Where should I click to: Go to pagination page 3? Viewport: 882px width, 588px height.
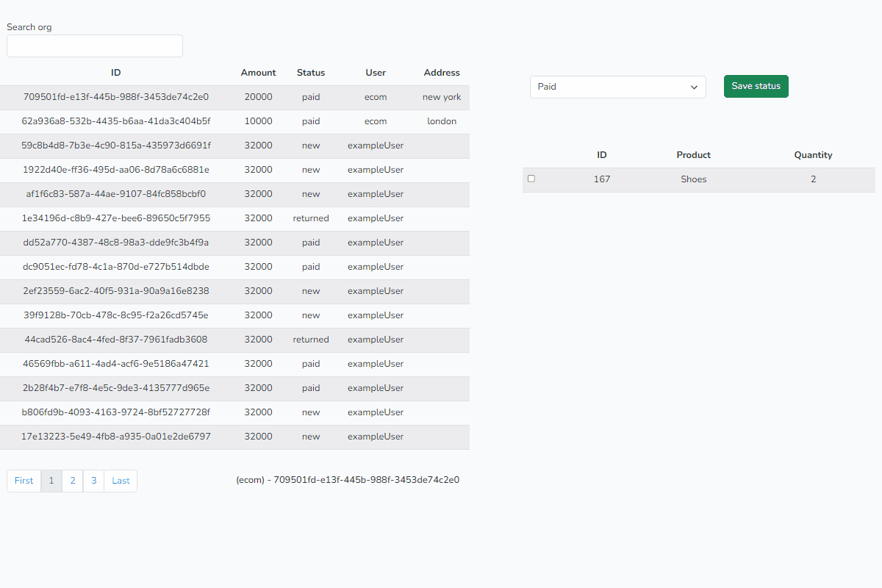coord(93,481)
